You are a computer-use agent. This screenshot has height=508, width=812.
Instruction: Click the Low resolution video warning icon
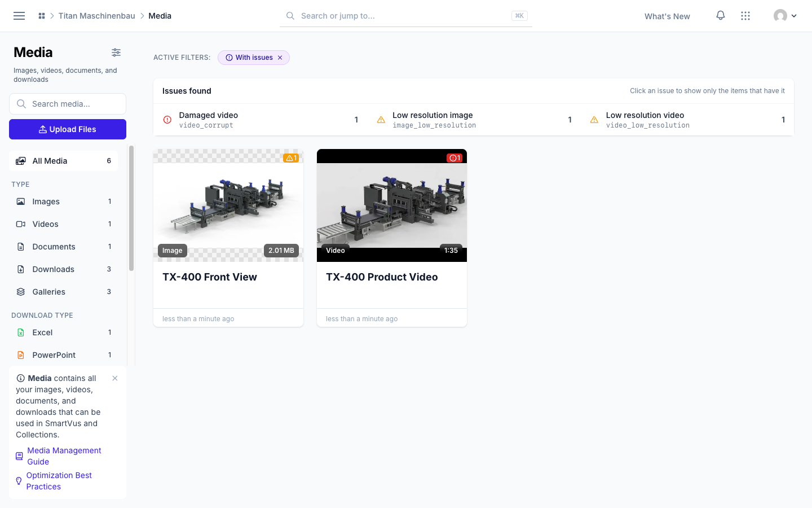[594, 120]
